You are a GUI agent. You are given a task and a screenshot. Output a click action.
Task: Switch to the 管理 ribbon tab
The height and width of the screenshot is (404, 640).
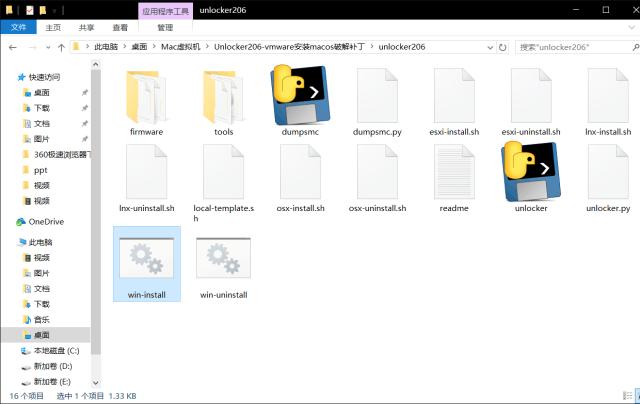(x=165, y=27)
